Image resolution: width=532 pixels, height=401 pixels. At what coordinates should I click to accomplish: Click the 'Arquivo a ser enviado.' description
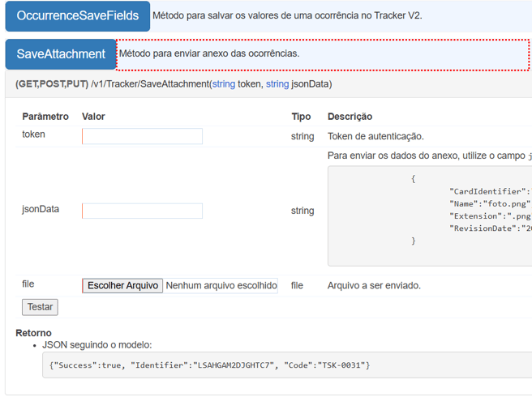[374, 285]
